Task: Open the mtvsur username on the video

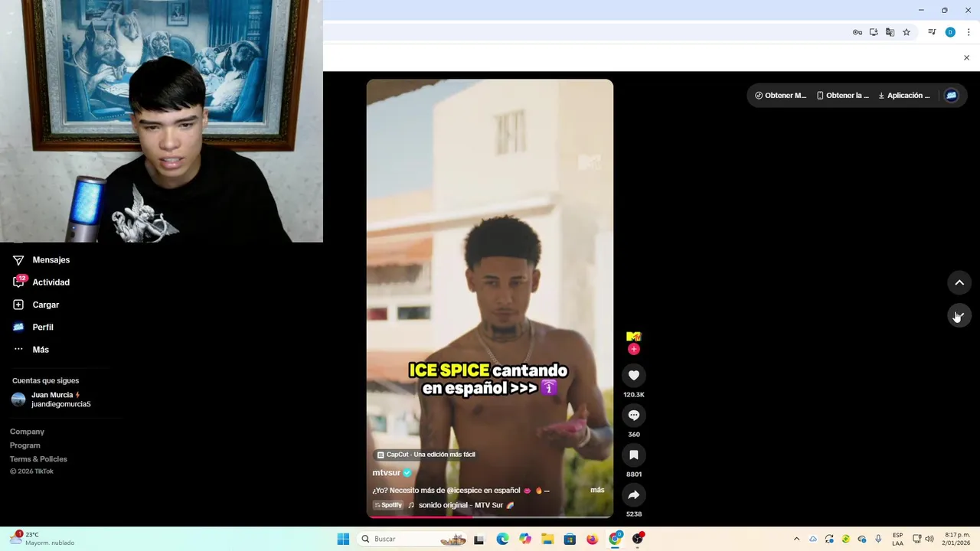Action: (387, 473)
